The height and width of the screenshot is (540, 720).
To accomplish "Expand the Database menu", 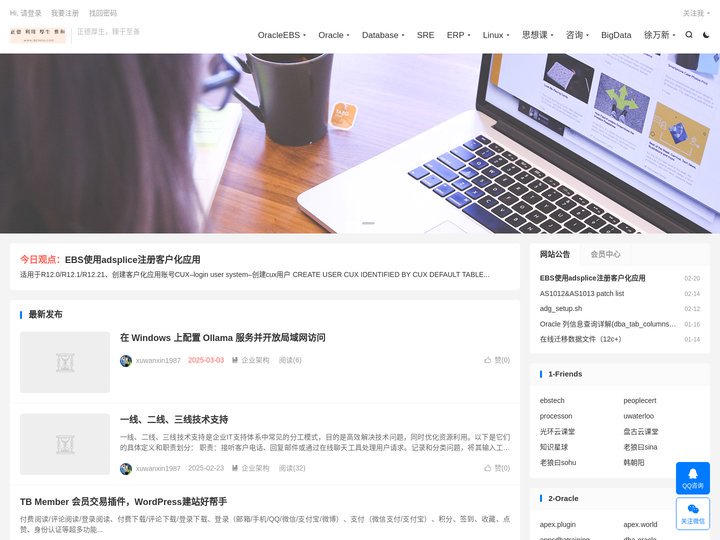I will click(383, 35).
